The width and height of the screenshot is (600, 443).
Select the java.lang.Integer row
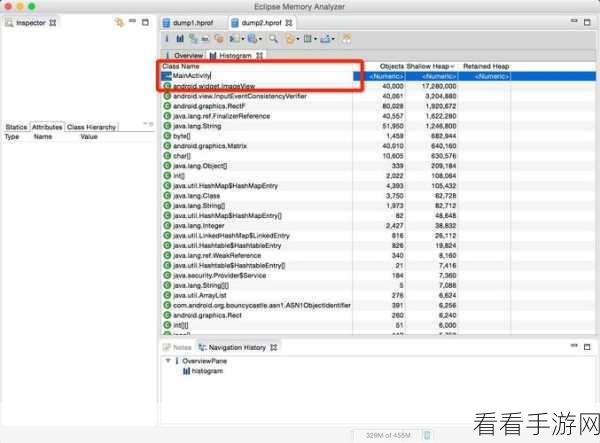378,226
